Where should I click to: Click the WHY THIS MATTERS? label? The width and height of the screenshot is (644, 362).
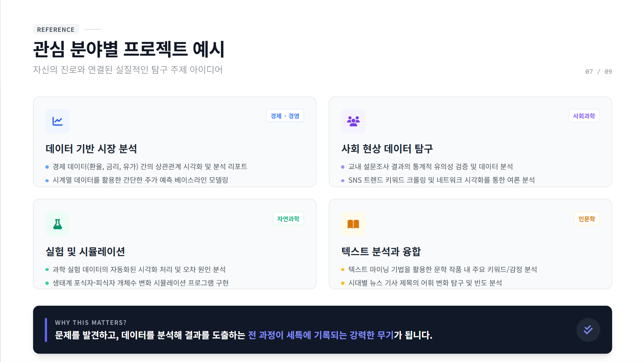pyautogui.click(x=91, y=322)
